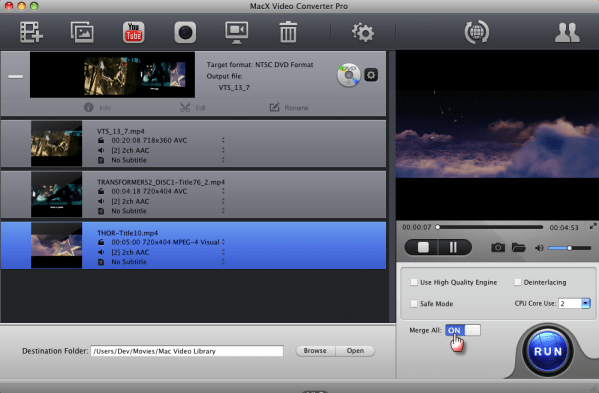Click the video preview display area

click(x=497, y=135)
